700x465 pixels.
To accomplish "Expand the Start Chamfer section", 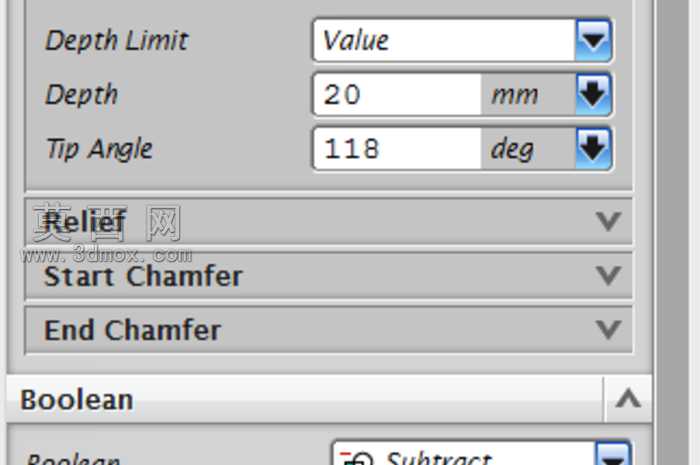I will tap(608, 275).
